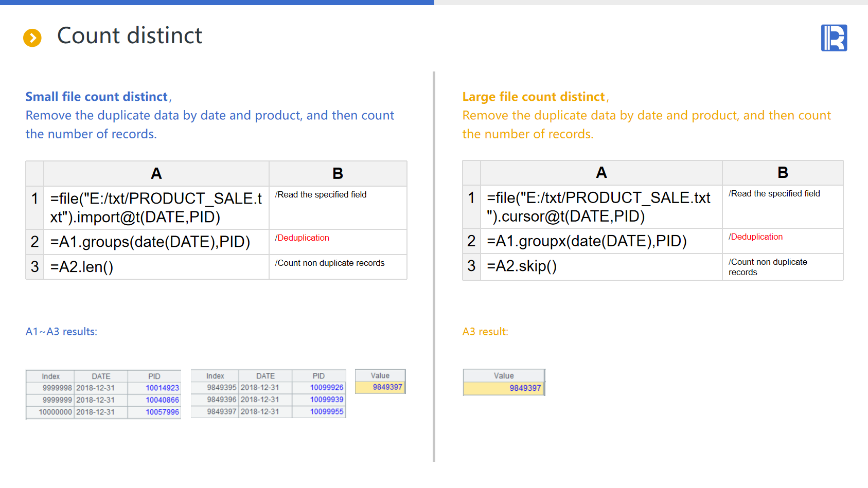Click the A1~A3 results label
868x488 pixels.
click(x=61, y=332)
